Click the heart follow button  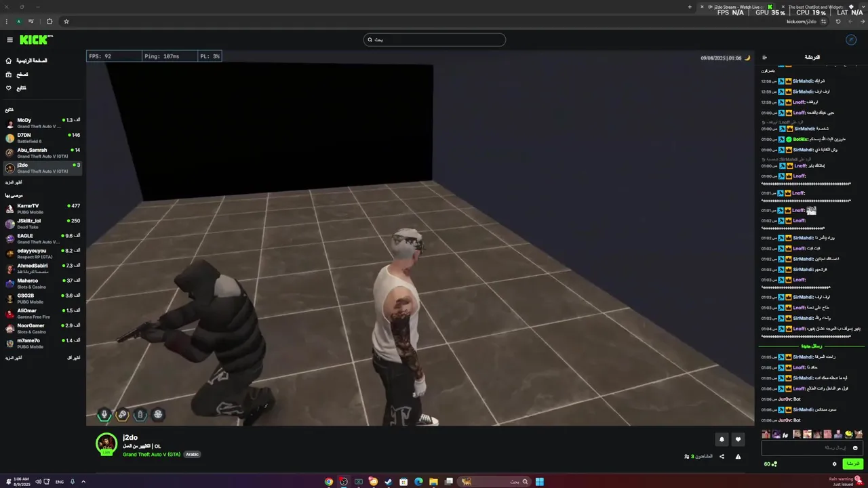point(738,439)
